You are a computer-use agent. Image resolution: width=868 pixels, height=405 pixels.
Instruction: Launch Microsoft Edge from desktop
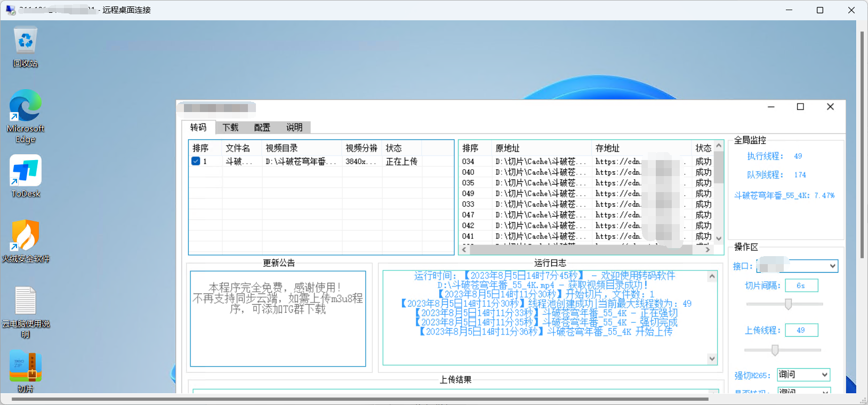pyautogui.click(x=25, y=107)
